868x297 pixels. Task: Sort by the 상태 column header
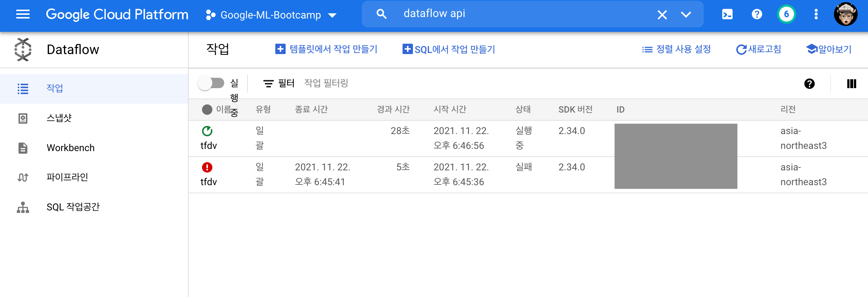(x=523, y=109)
